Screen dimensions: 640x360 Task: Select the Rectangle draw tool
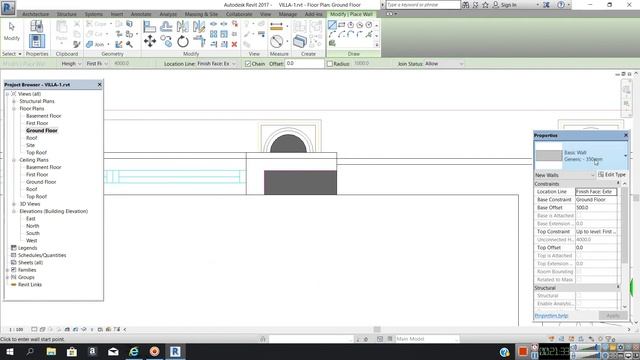[x=342, y=25]
